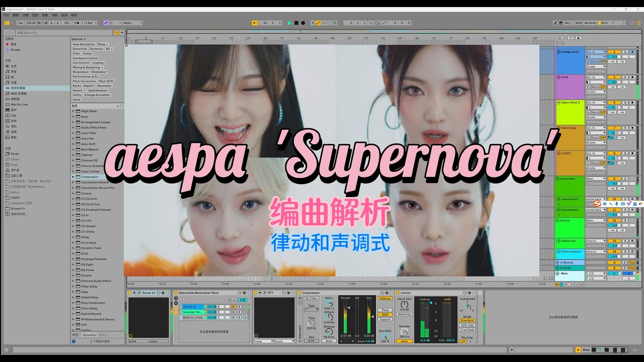Solo the Hand Clap track

(x=625, y=128)
